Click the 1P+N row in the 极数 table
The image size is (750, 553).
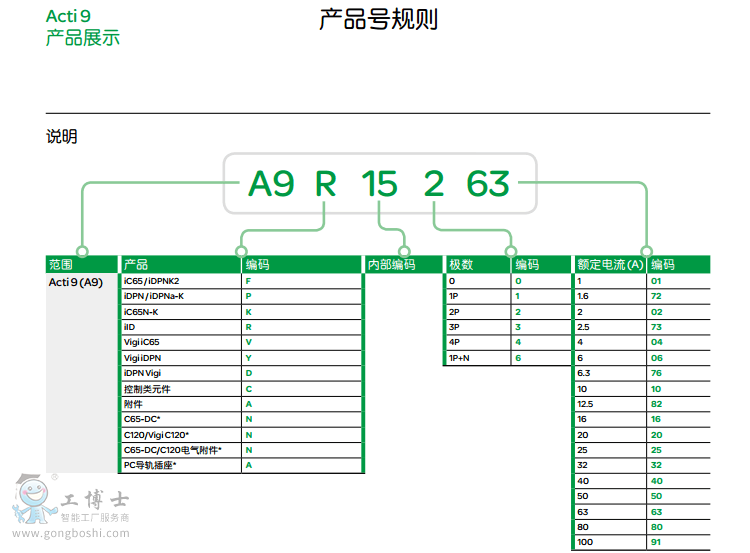477,357
